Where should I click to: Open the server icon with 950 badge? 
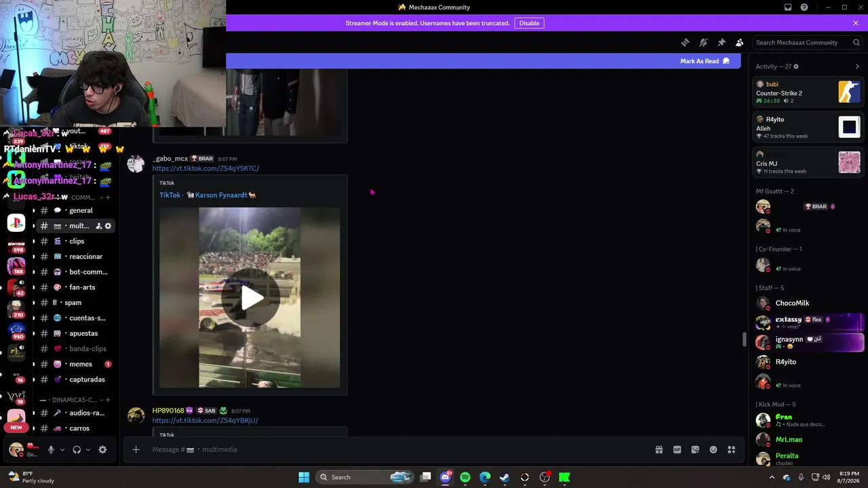(16, 332)
